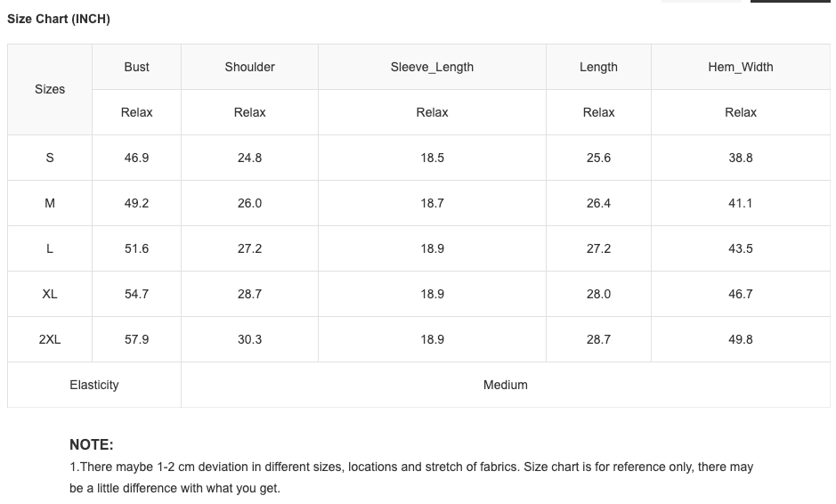The height and width of the screenshot is (504, 836).
Task: Select the Sleeve_Length column header
Action: [x=432, y=67]
